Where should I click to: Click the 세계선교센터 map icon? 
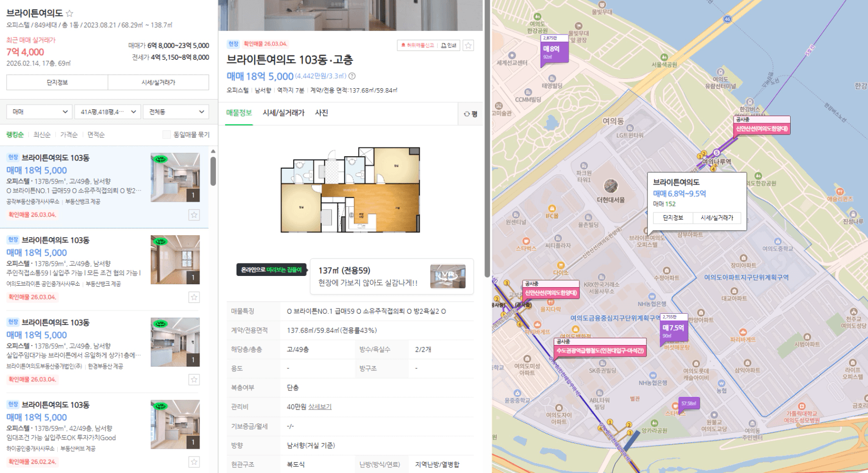pyautogui.click(x=512, y=55)
